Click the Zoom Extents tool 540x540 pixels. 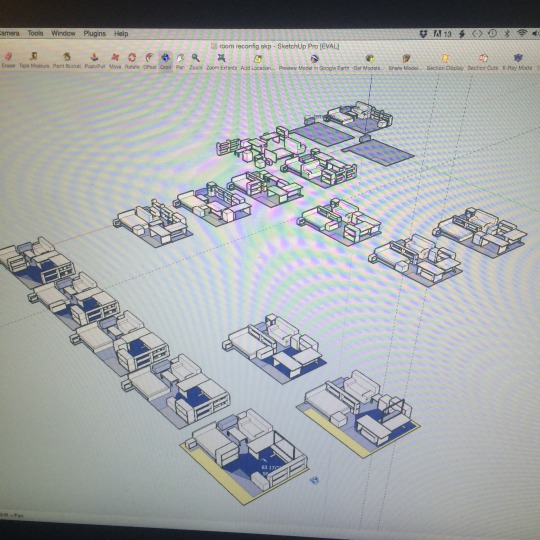(221, 62)
